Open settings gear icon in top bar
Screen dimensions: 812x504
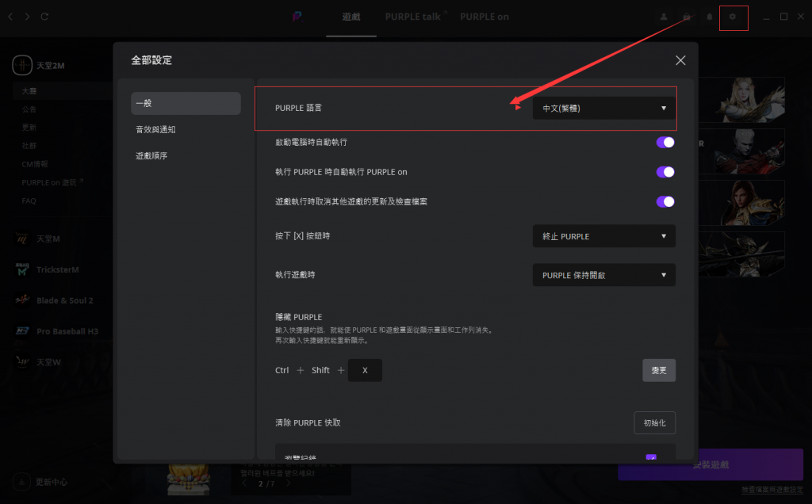(732, 17)
